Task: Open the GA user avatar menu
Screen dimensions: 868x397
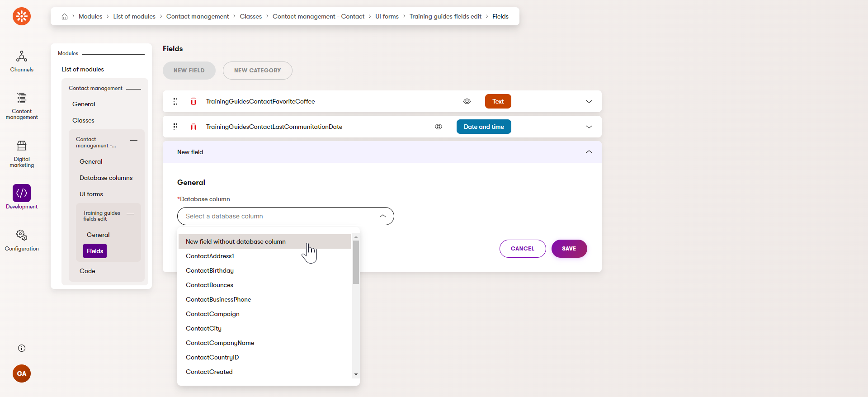Action: click(22, 373)
